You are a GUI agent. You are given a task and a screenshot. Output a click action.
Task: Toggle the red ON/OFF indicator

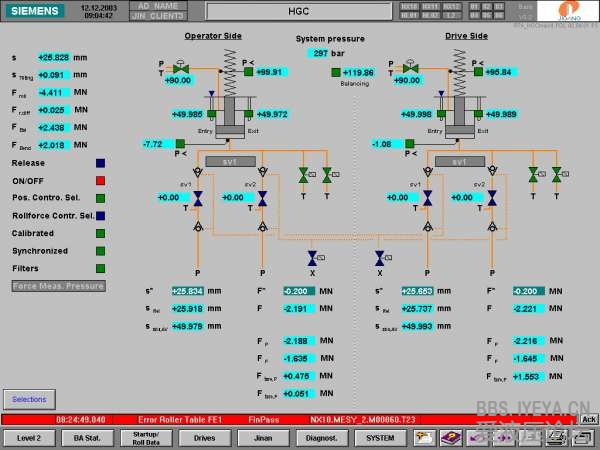tap(100, 180)
